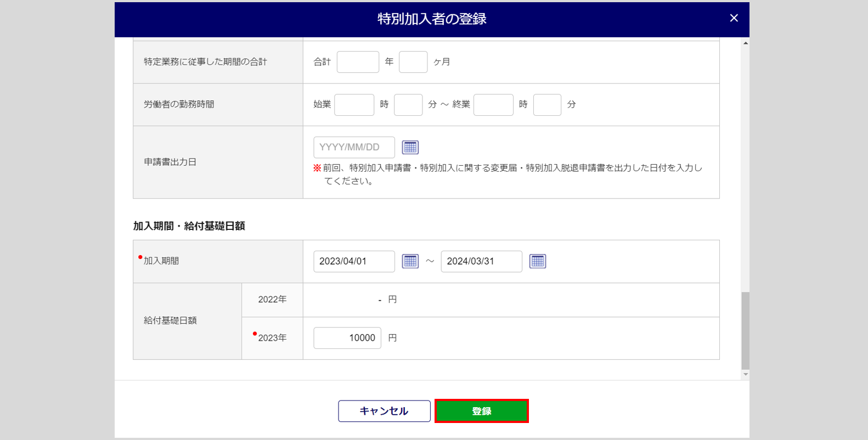Open calendar for 加入期間 start date
This screenshot has height=440, width=868.
click(410, 262)
